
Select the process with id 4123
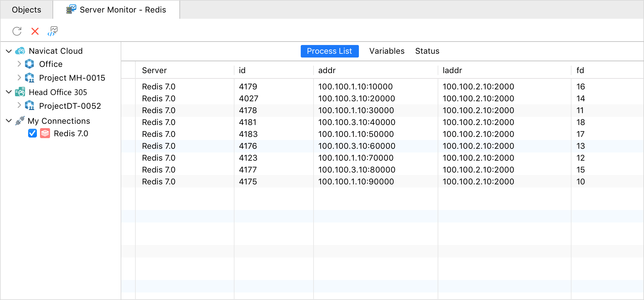(248, 158)
